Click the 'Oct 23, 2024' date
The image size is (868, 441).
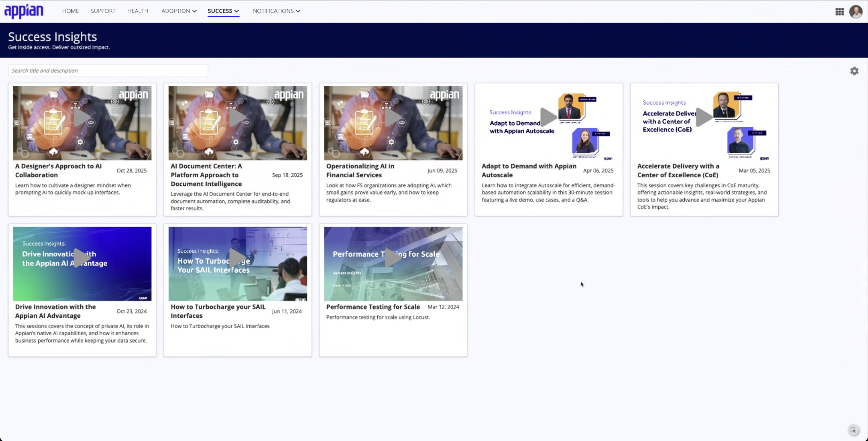(x=131, y=311)
